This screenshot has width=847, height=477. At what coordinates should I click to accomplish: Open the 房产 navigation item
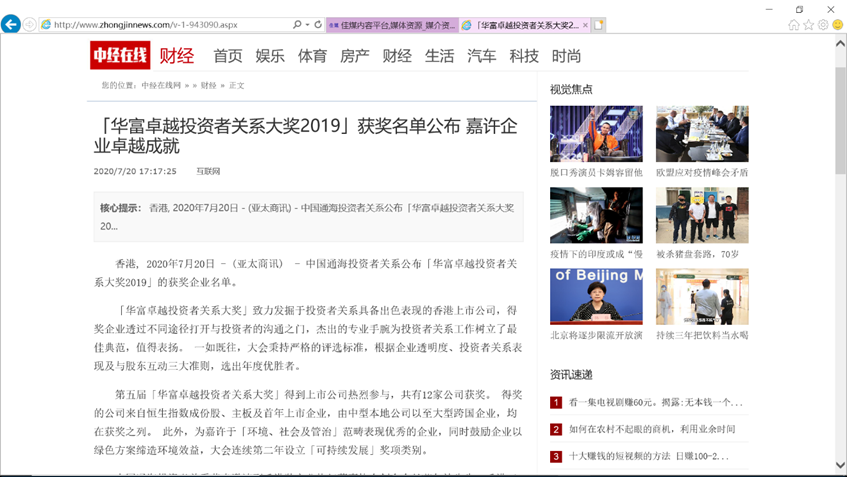tap(355, 56)
